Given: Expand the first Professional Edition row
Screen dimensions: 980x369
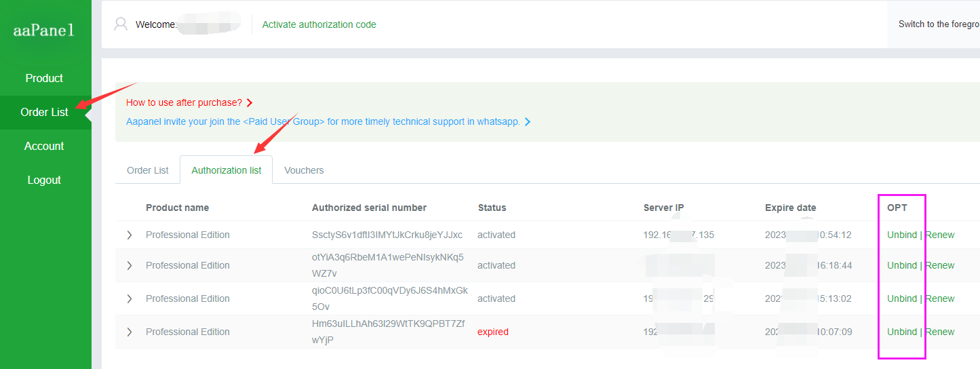Looking at the screenshot, I should pyautogui.click(x=130, y=235).
